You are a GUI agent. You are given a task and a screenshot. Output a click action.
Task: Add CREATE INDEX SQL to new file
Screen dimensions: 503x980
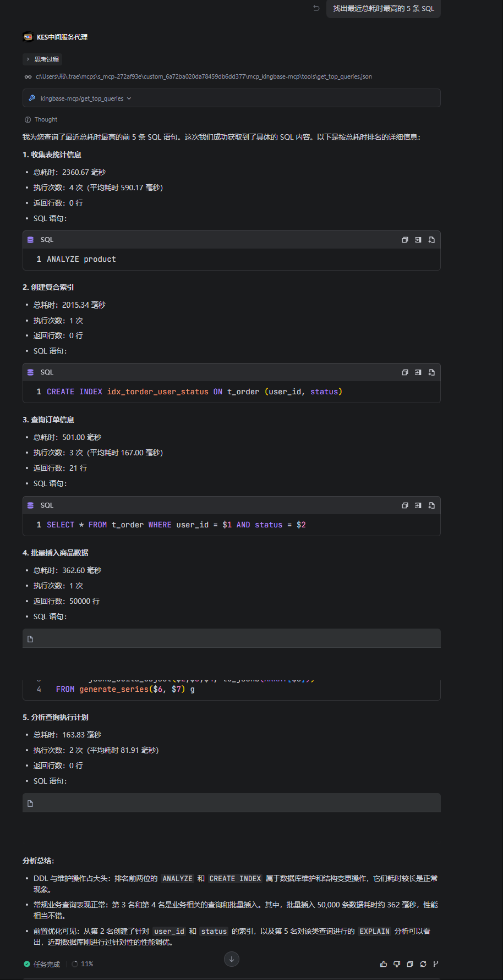[x=431, y=372]
